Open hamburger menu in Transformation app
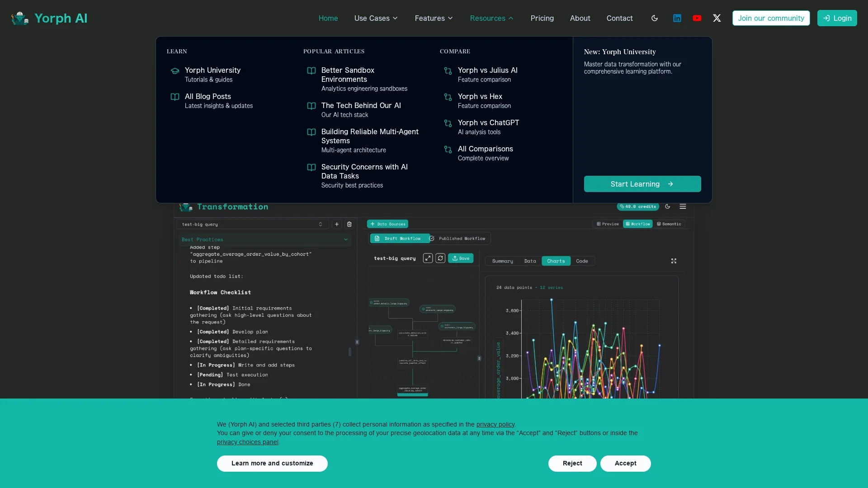 683,206
